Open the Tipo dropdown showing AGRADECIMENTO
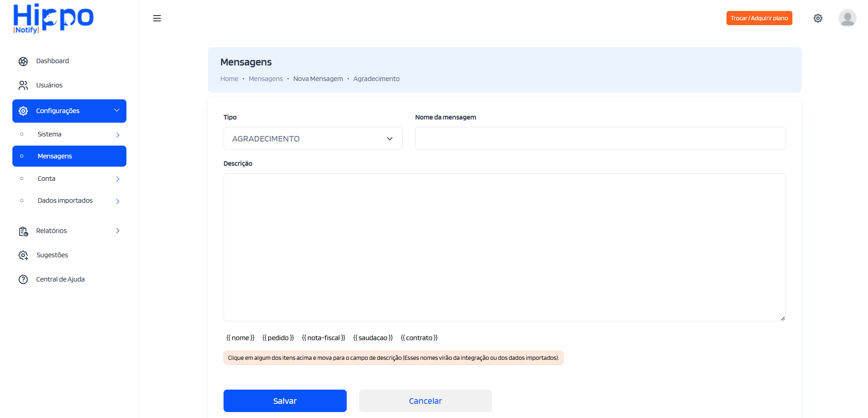Image resolution: width=868 pixels, height=418 pixels. 313,139
